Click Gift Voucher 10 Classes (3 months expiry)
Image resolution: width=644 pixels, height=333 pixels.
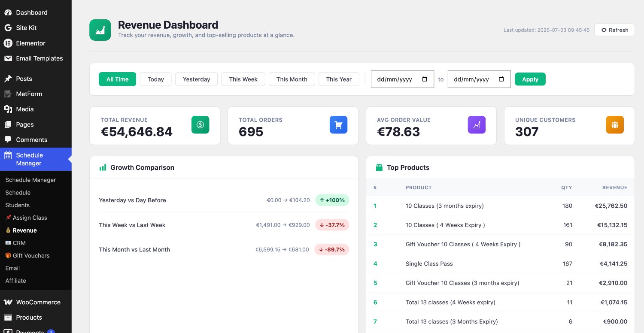tap(500, 283)
